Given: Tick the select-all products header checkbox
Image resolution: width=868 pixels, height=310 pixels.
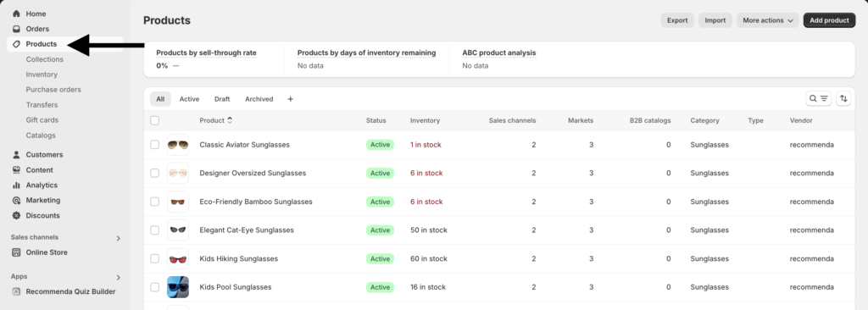Looking at the screenshot, I should click(x=154, y=120).
